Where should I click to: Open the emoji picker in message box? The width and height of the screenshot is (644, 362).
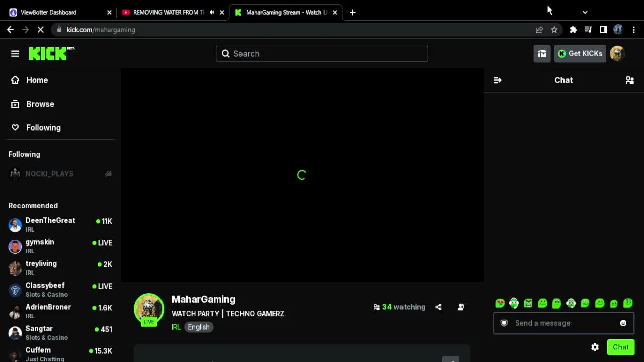tap(623, 323)
